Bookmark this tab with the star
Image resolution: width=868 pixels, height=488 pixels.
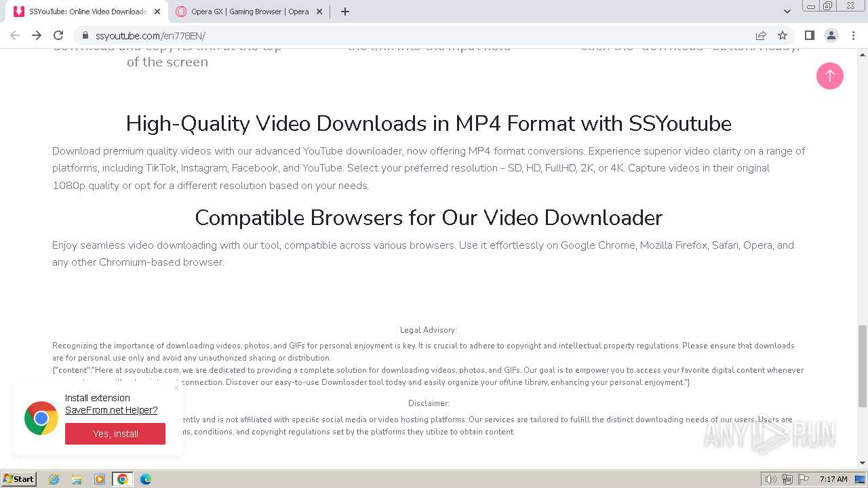(783, 35)
